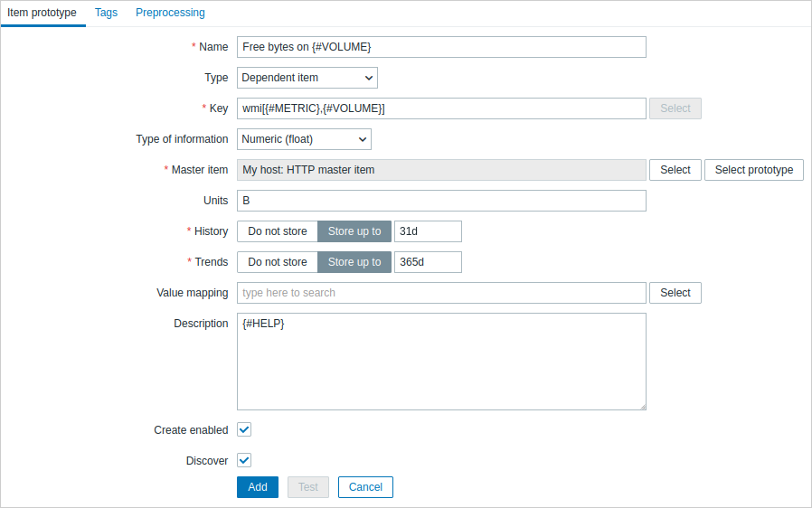The width and height of the screenshot is (812, 508).
Task: Choose Store up to for History
Action: [354, 231]
